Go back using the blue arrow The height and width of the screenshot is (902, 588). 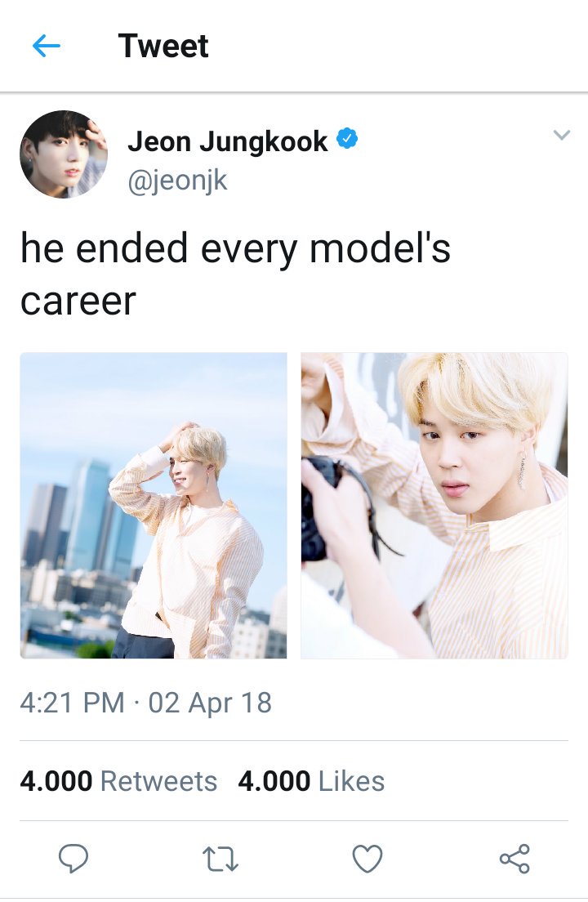pos(46,46)
